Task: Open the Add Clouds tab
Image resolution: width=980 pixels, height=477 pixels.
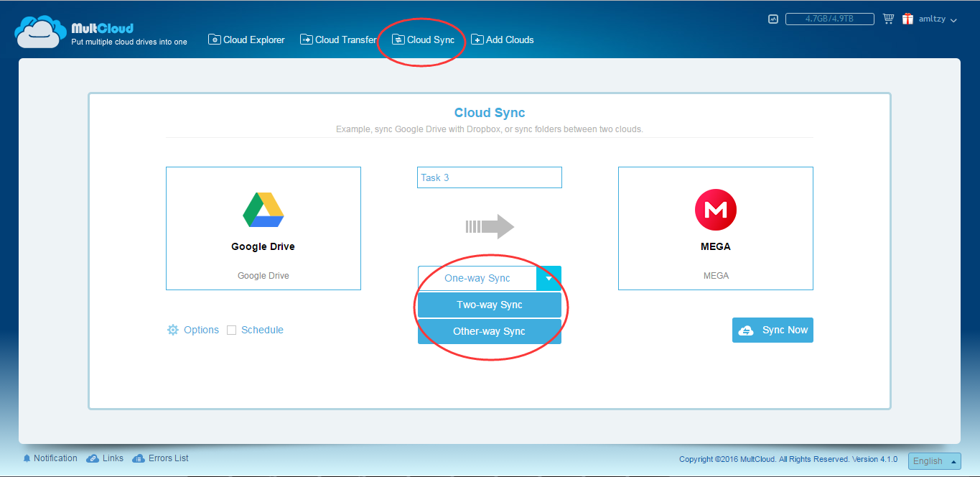Action: pyautogui.click(x=503, y=40)
